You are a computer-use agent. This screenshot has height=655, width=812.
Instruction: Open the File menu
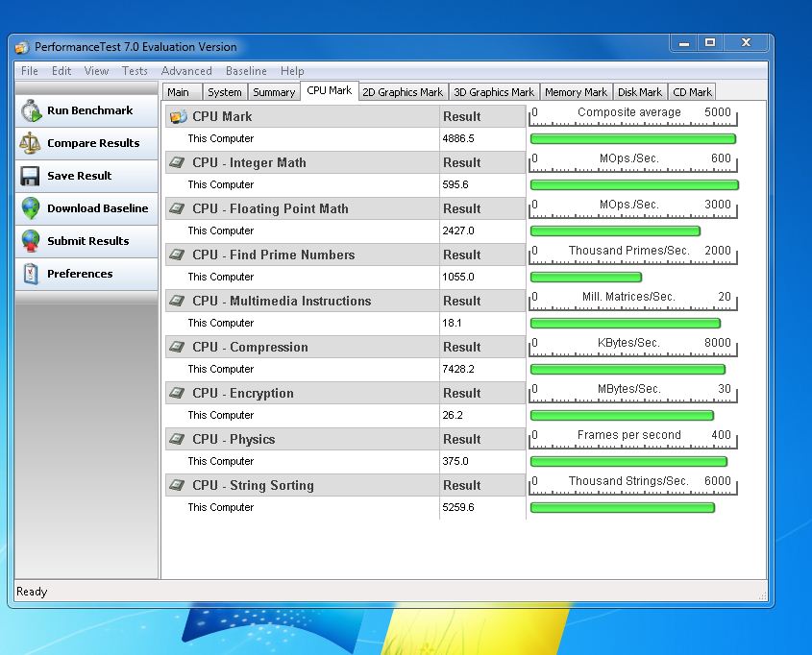point(30,71)
